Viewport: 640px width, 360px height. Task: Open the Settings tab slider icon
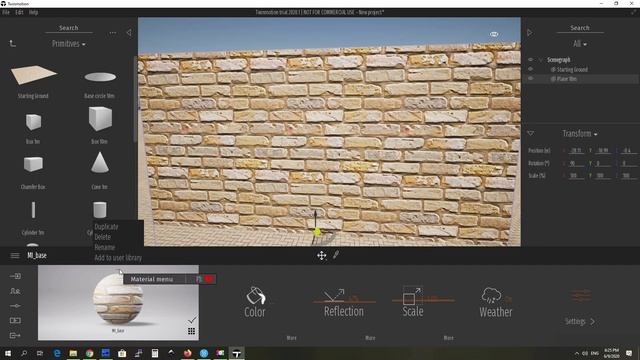(15, 306)
